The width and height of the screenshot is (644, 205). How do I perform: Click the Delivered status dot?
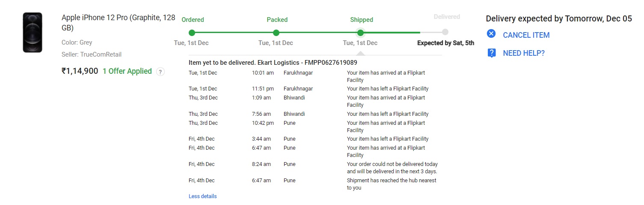click(x=445, y=32)
